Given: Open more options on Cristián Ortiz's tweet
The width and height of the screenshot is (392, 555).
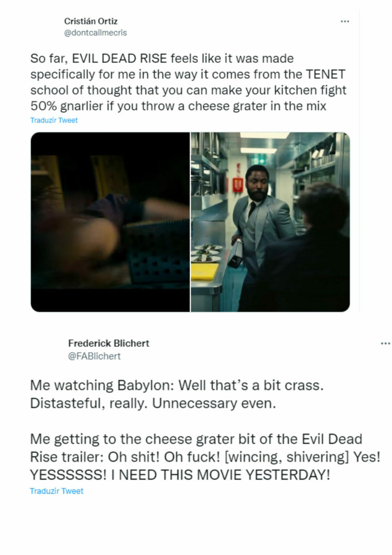Looking at the screenshot, I should [345, 21].
